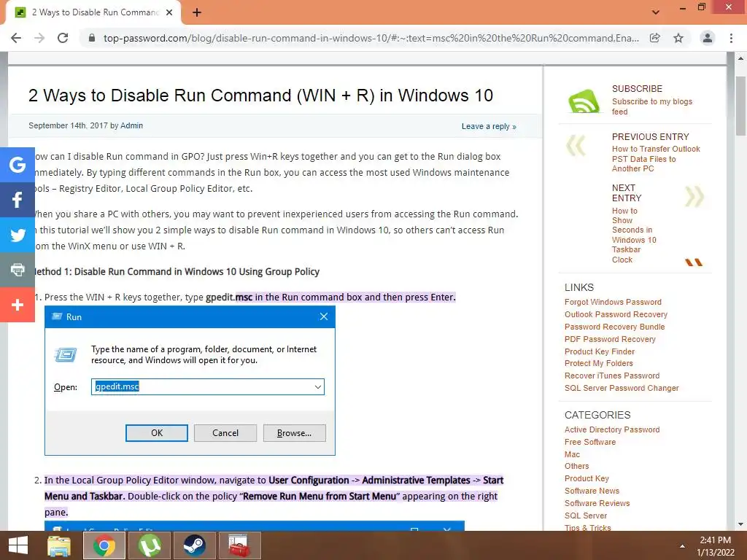Open the Windows Start menu
The width and height of the screenshot is (747, 560).
click(18, 545)
